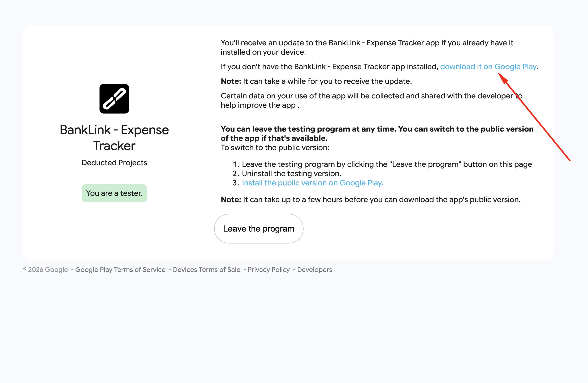The width and height of the screenshot is (588, 383).
Task: Visit the Developers footer link
Action: pos(314,269)
